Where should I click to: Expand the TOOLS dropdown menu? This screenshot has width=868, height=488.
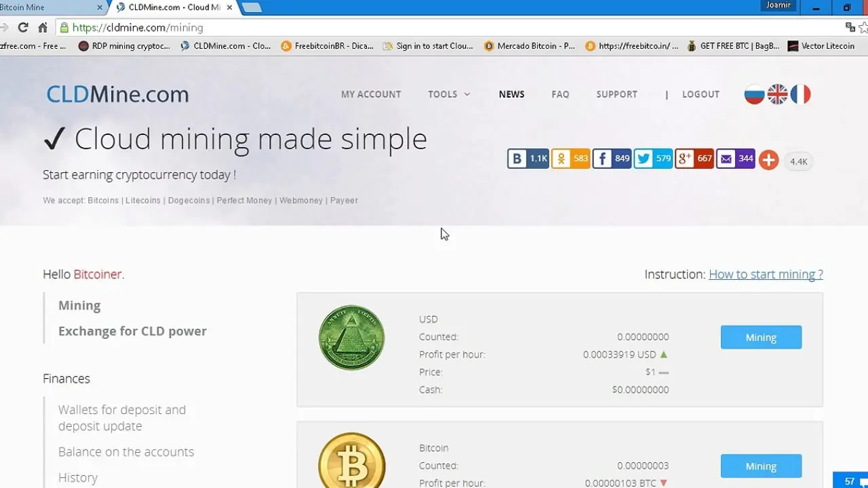(x=449, y=94)
